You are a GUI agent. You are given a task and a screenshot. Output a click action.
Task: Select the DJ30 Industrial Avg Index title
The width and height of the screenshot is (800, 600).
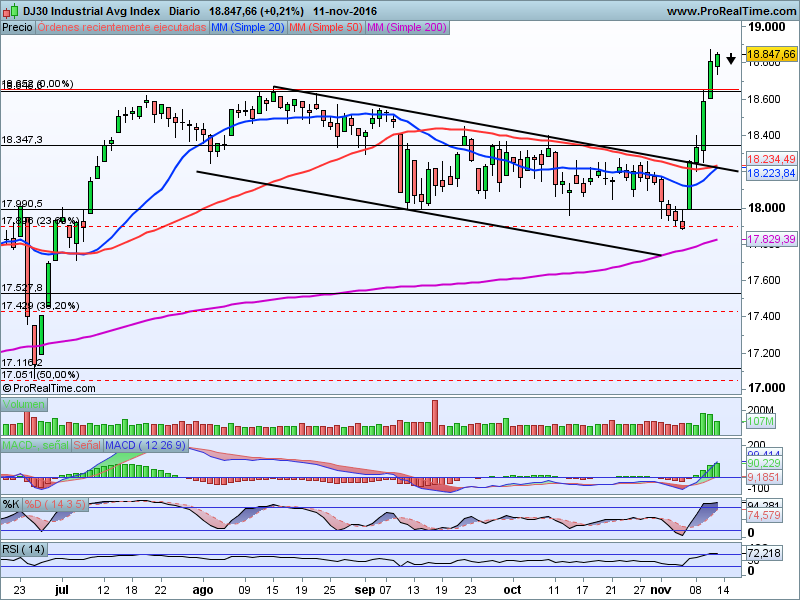coord(91,11)
